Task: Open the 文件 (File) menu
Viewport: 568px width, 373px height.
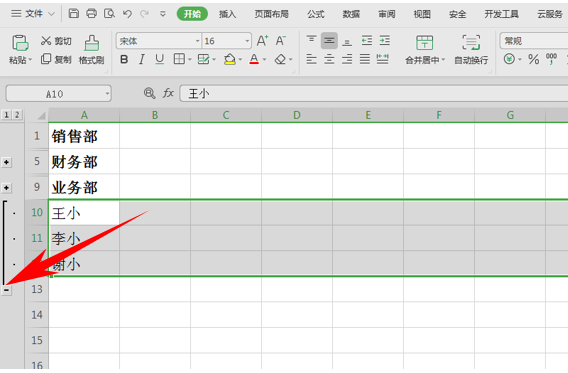Action: point(33,14)
